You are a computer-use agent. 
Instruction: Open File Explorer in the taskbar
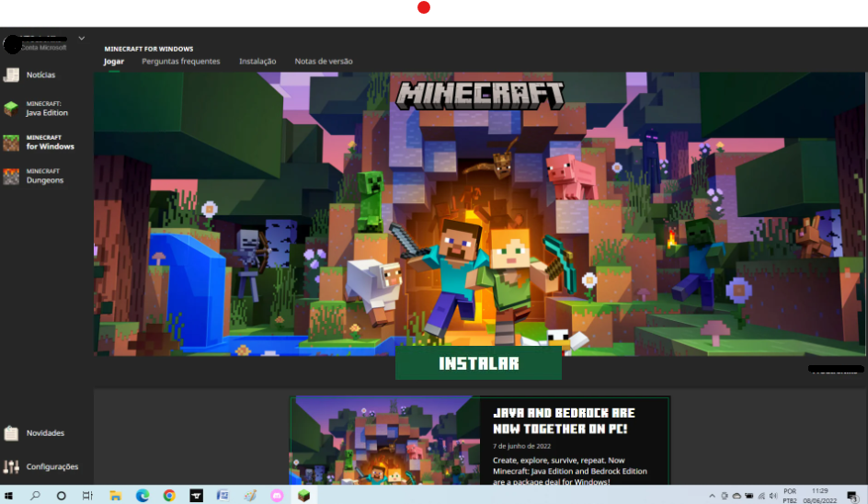pyautogui.click(x=115, y=496)
